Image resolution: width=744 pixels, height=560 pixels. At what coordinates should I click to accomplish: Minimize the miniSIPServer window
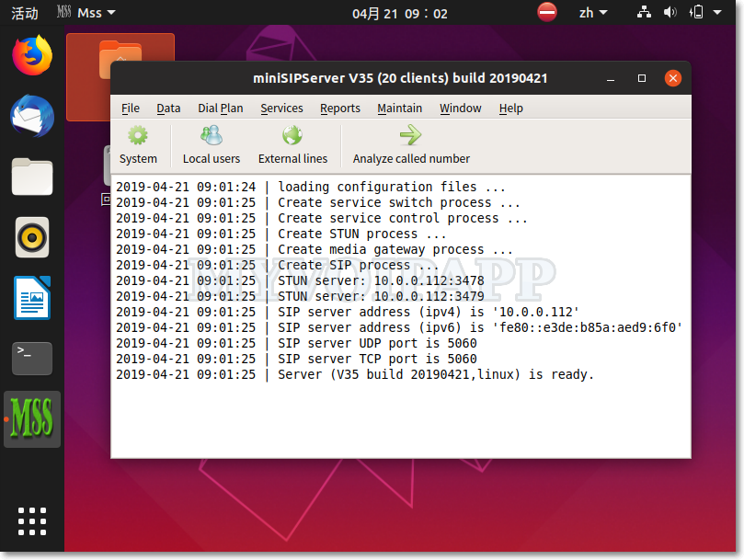click(x=611, y=78)
